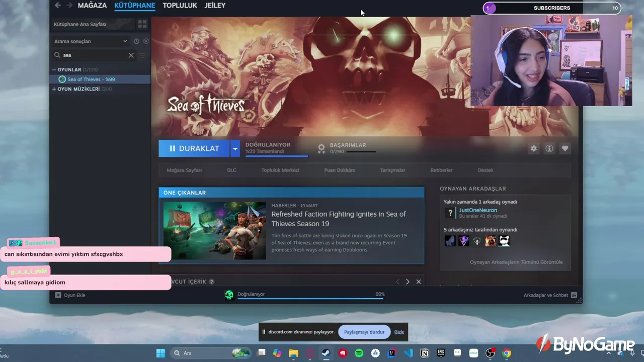Open Oynayan Arkadaşların Tümünü Görüntüle
The image size is (644, 362).
tap(516, 262)
